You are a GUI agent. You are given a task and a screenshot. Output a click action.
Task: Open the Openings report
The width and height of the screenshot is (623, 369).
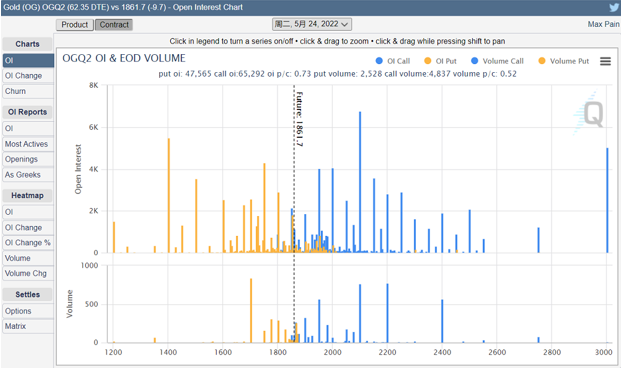pos(28,159)
